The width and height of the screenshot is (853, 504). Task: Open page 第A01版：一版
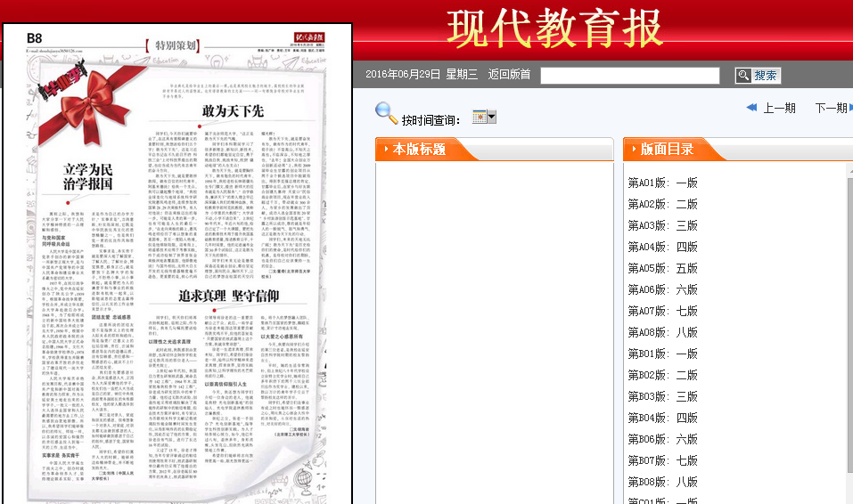(x=662, y=183)
